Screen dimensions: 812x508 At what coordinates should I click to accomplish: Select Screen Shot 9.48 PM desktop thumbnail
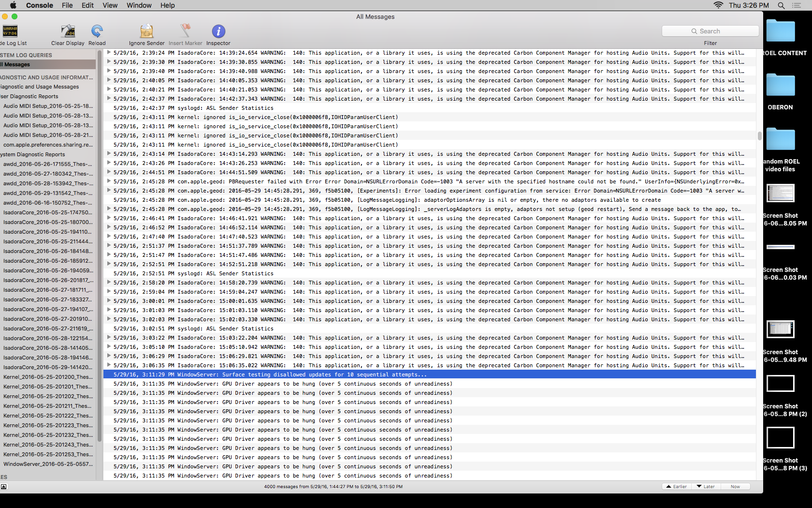[780, 329]
